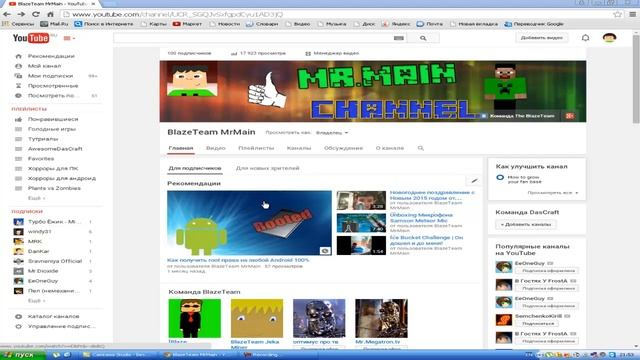
Task: Open Просмотренные history in the sidebar
Action: [53, 86]
